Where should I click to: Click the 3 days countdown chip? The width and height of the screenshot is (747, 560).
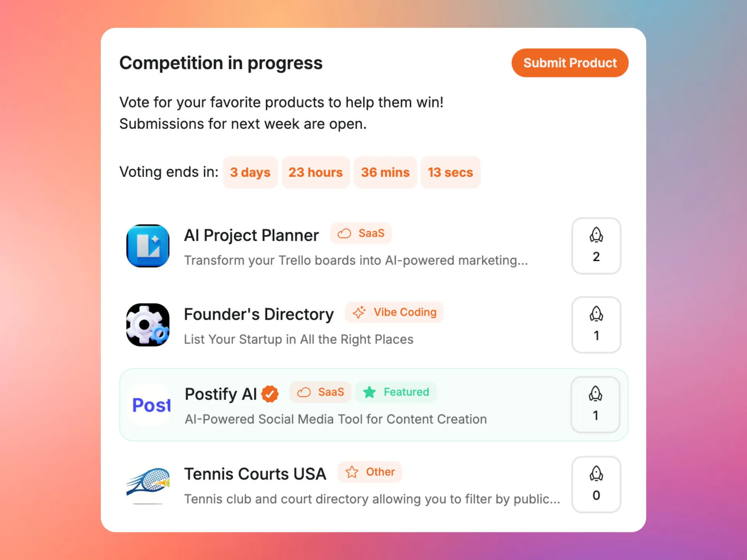pos(250,172)
